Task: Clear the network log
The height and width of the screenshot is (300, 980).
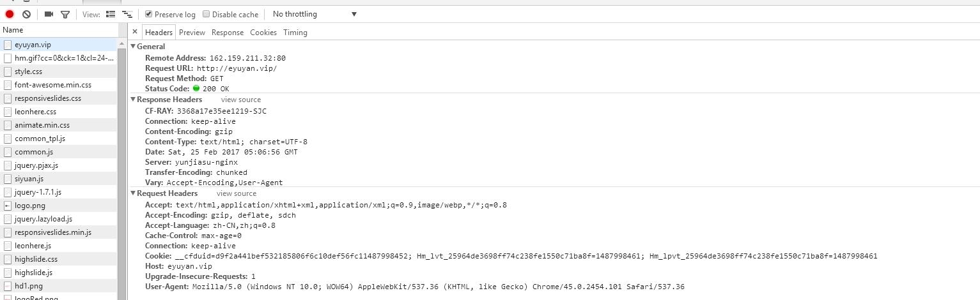Action: 26,14
